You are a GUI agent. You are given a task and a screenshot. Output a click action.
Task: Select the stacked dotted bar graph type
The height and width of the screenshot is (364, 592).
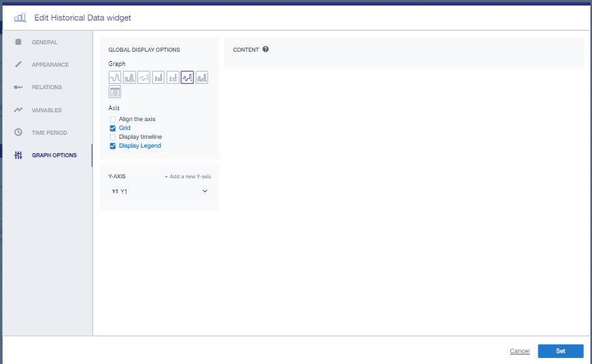pos(173,78)
